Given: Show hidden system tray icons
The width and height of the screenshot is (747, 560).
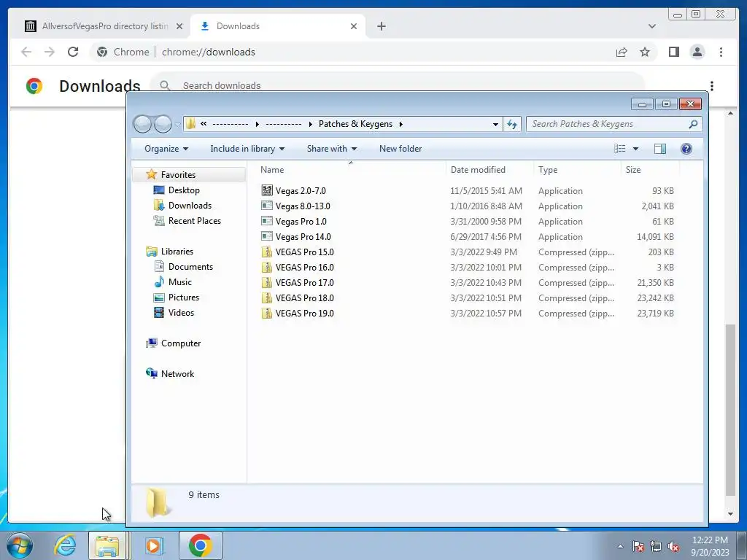Looking at the screenshot, I should pyautogui.click(x=620, y=547).
